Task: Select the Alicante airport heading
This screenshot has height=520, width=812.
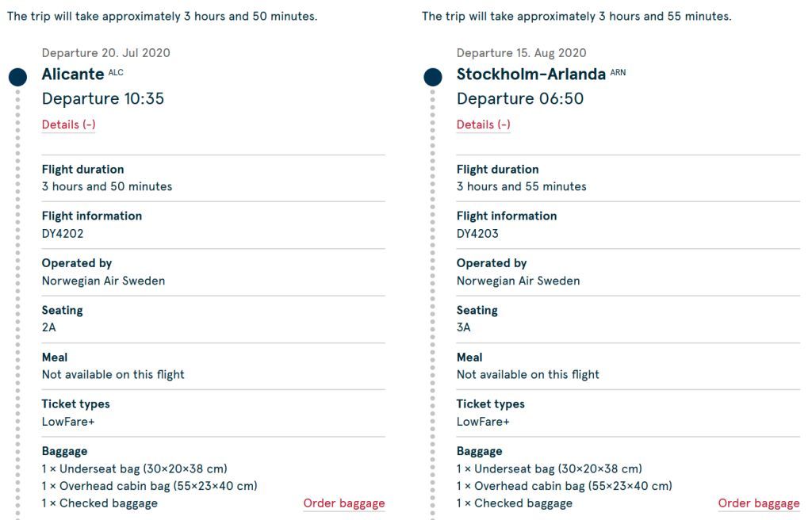Action: coord(73,74)
